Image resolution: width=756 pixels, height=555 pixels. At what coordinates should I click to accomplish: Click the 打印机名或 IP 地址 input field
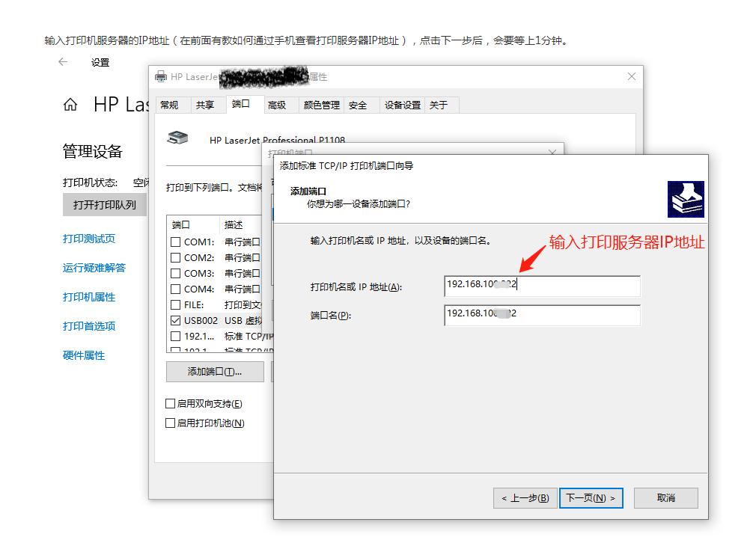click(x=542, y=286)
